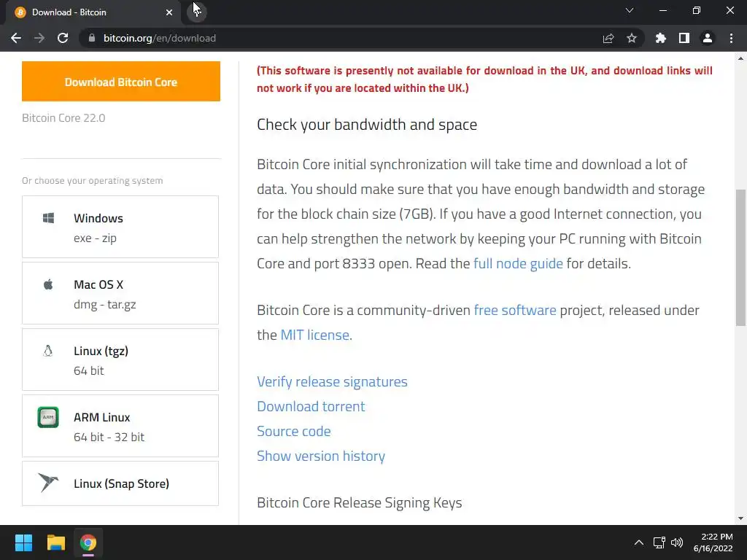Click the tab search chevron
This screenshot has width=747, height=560.
[x=630, y=10]
